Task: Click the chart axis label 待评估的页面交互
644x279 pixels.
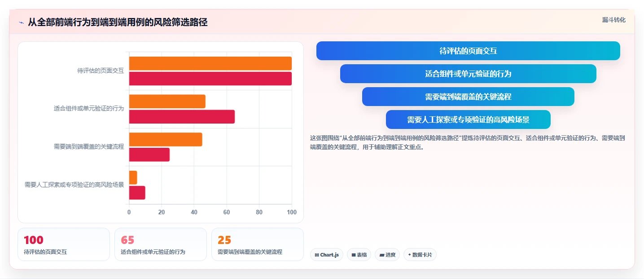Action: click(101, 71)
